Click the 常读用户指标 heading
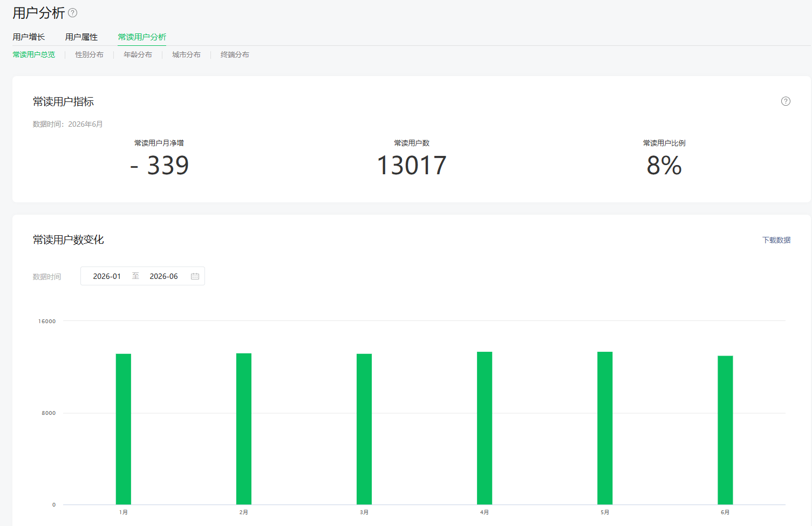812x526 pixels. (x=63, y=101)
